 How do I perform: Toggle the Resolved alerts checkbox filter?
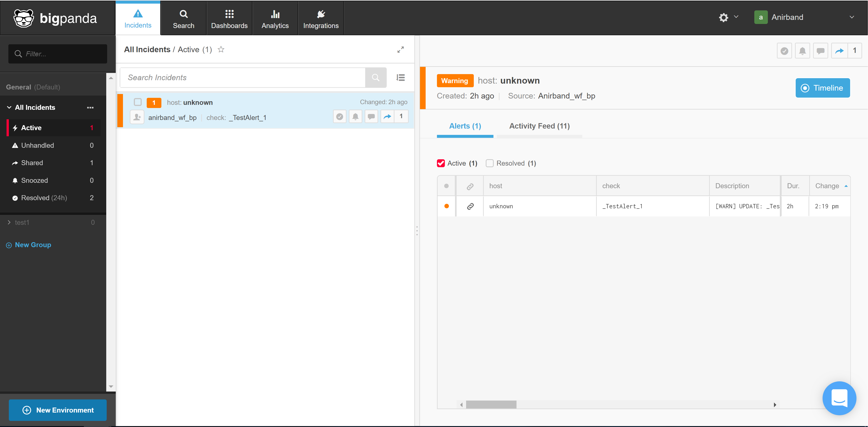489,163
